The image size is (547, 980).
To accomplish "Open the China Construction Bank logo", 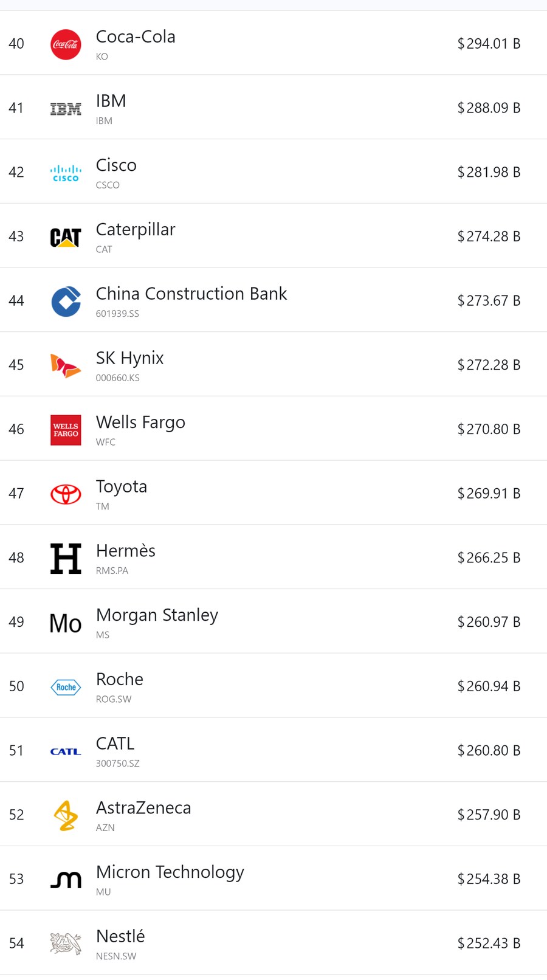I will click(x=66, y=302).
